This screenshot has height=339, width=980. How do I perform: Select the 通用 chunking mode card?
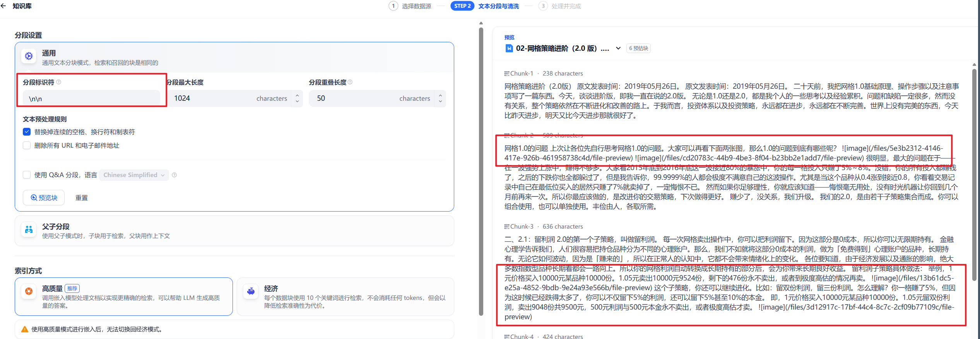pyautogui.click(x=234, y=57)
